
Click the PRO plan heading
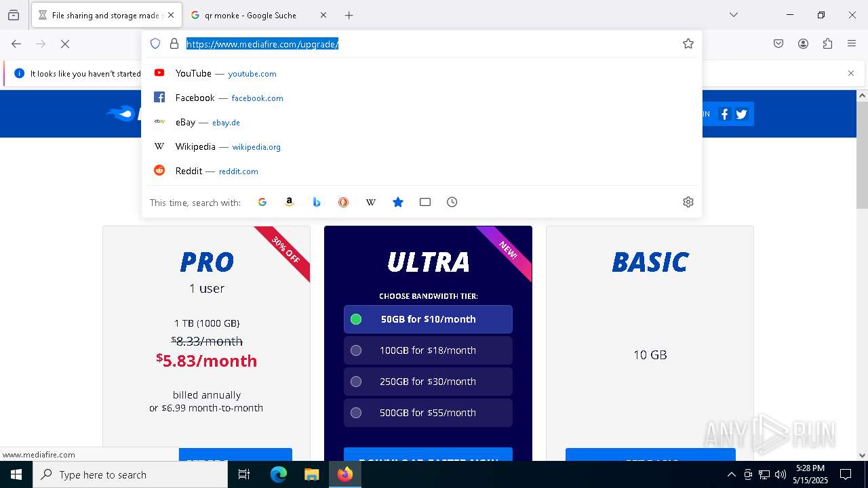click(207, 262)
